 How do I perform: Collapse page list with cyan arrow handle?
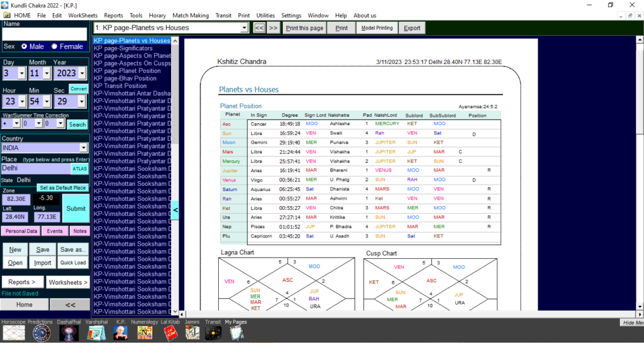click(x=175, y=210)
